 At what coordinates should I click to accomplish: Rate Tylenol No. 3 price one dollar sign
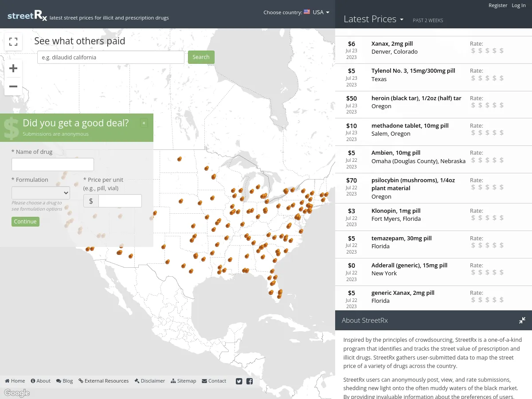coord(473,78)
